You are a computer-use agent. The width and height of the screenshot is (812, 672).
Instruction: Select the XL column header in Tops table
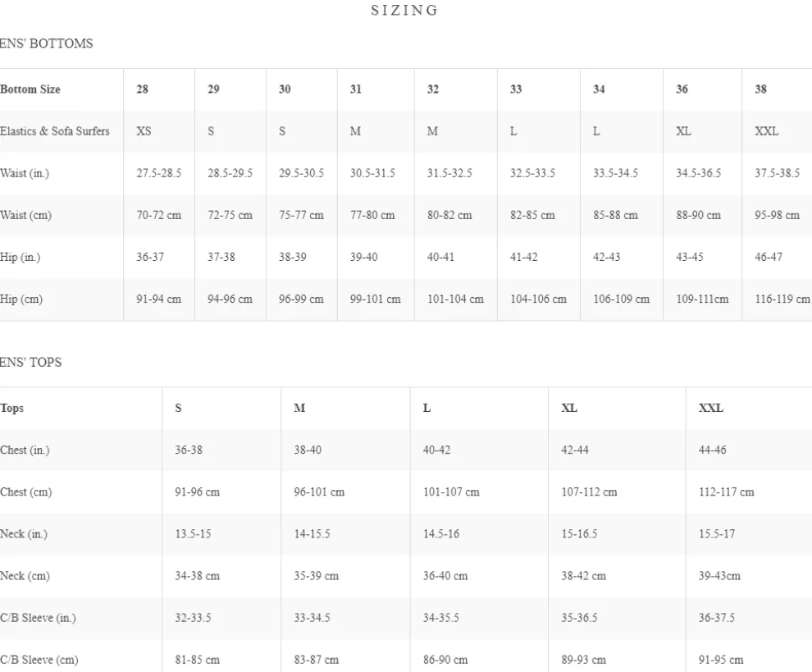pos(569,409)
